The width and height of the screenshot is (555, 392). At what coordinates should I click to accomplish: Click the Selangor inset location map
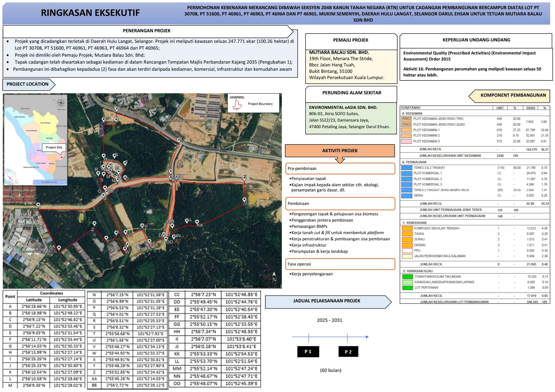tap(36, 140)
